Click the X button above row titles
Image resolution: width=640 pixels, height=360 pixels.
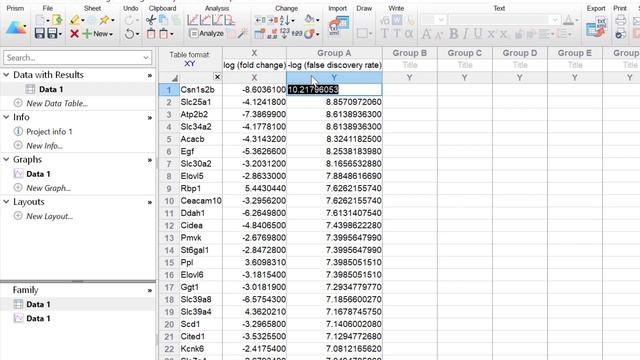[x=217, y=77]
